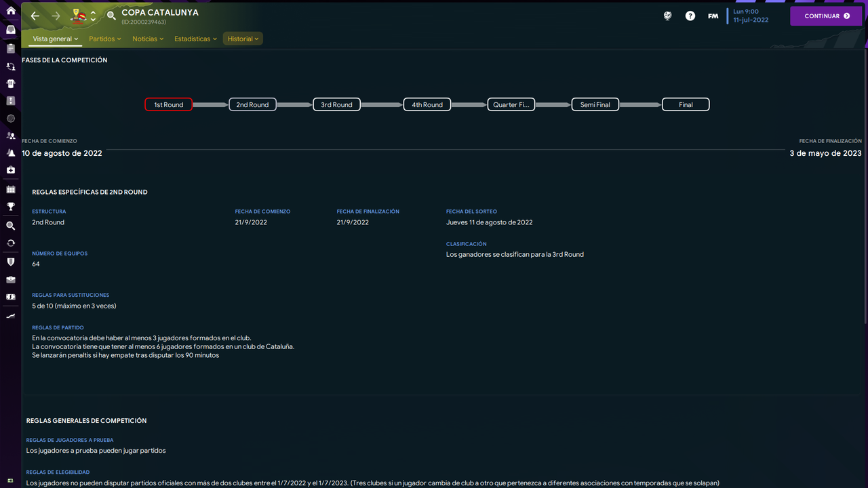Open the Dev. Centre boot icon

click(10, 316)
